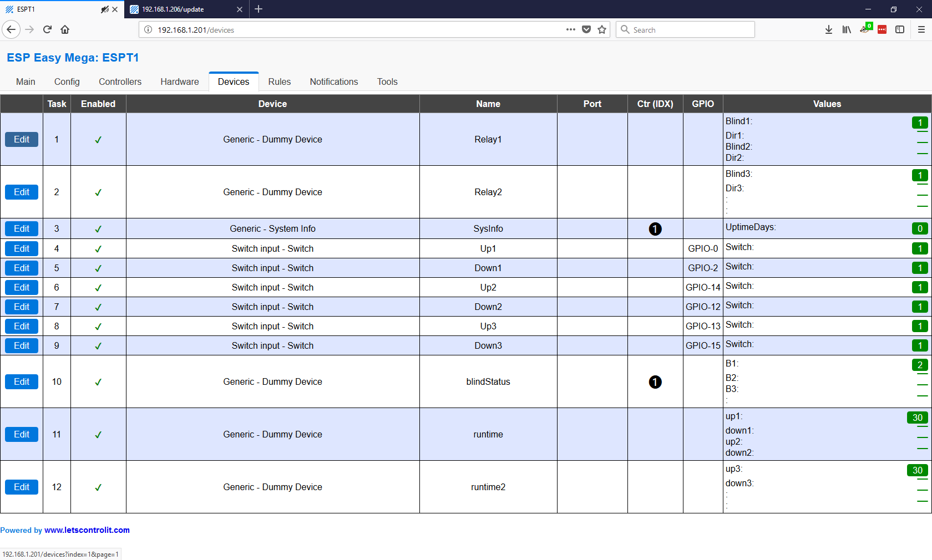Image resolution: width=932 pixels, height=560 pixels.
Task: Open the page actions three-dots menu
Action: pyautogui.click(x=570, y=29)
